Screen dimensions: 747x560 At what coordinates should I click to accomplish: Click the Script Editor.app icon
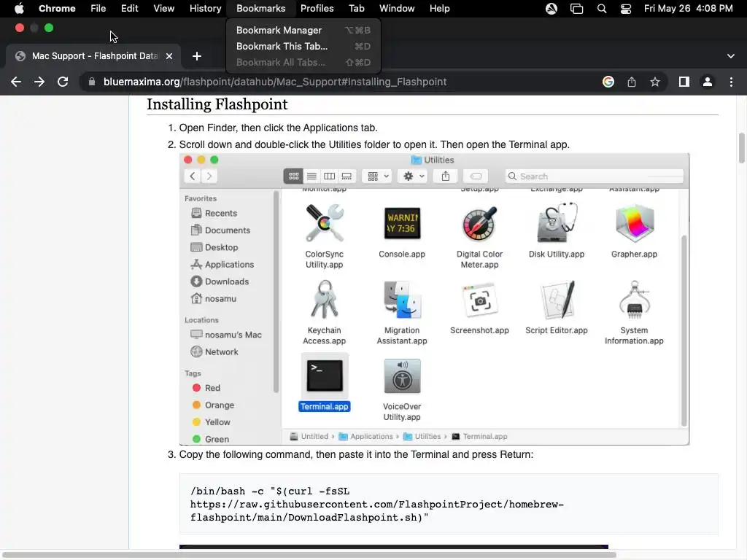coord(557,300)
